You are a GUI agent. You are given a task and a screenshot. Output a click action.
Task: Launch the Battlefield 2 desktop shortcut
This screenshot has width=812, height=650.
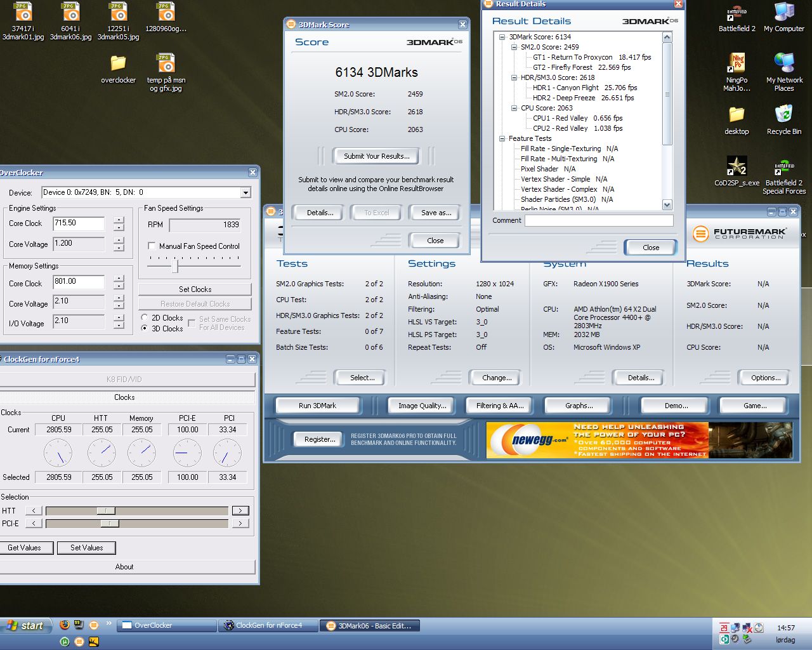pyautogui.click(x=737, y=18)
